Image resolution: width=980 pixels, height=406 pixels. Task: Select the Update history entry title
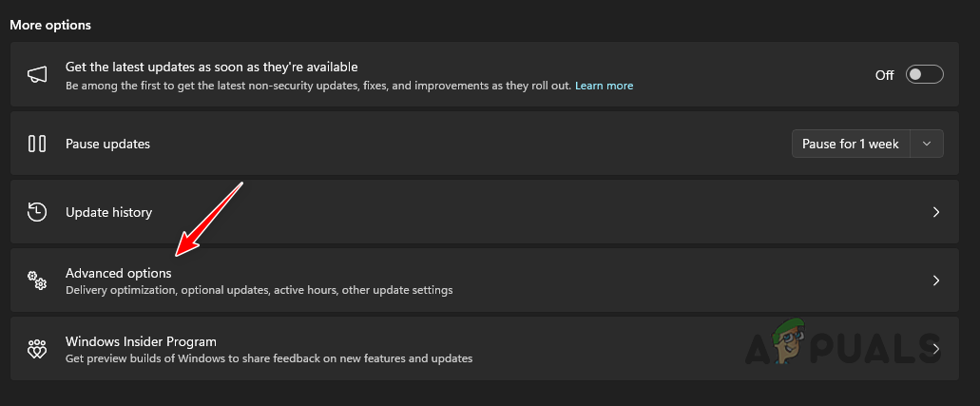108,212
